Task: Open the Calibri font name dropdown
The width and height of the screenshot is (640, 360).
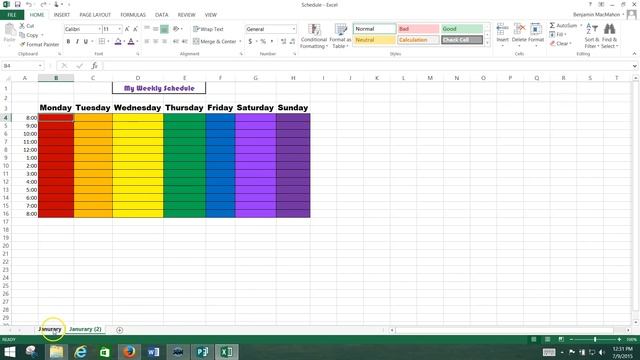Action: coord(99,29)
